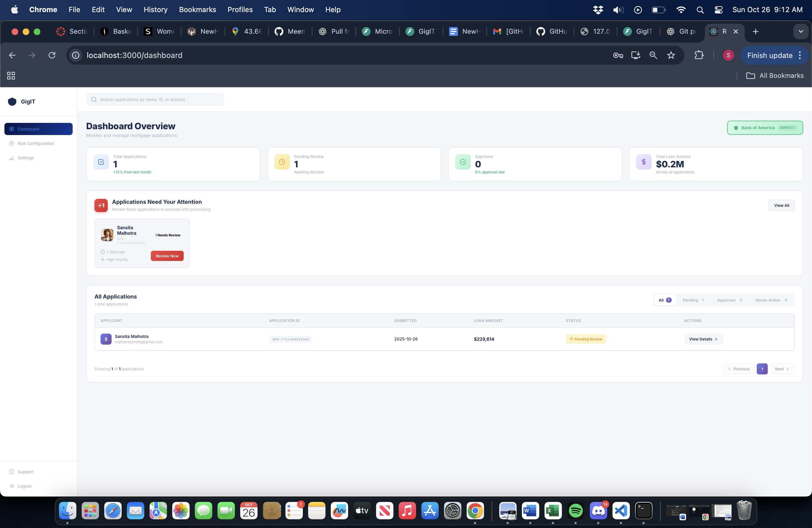Image resolution: width=812 pixels, height=528 pixels.
Task: Focus the search applications field
Action: click(x=155, y=100)
